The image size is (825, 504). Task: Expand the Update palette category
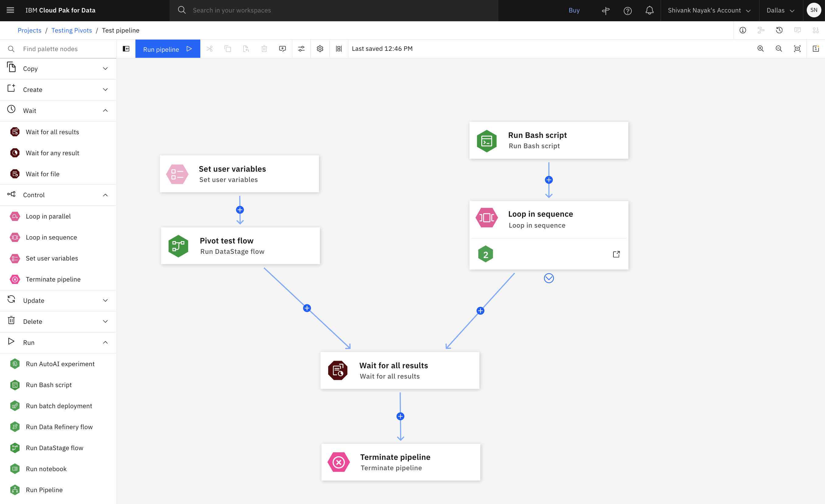click(x=58, y=300)
